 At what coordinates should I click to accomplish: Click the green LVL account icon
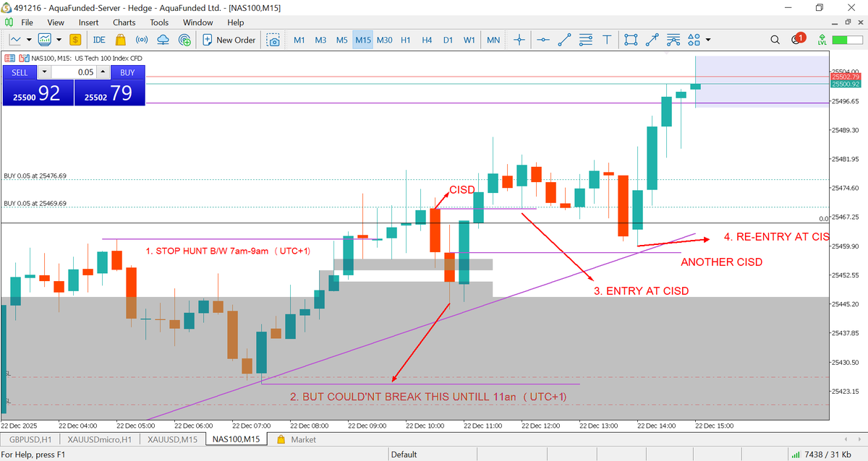[x=822, y=40]
